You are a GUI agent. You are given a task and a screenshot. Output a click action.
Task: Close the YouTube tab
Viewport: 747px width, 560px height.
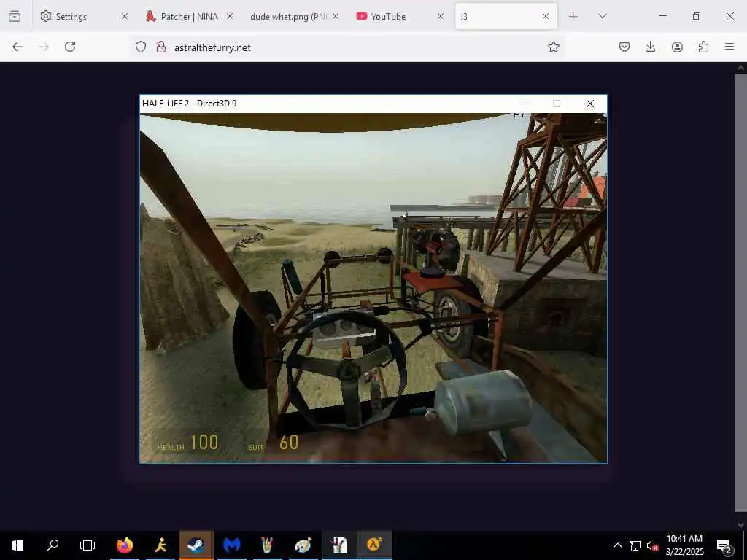[441, 16]
